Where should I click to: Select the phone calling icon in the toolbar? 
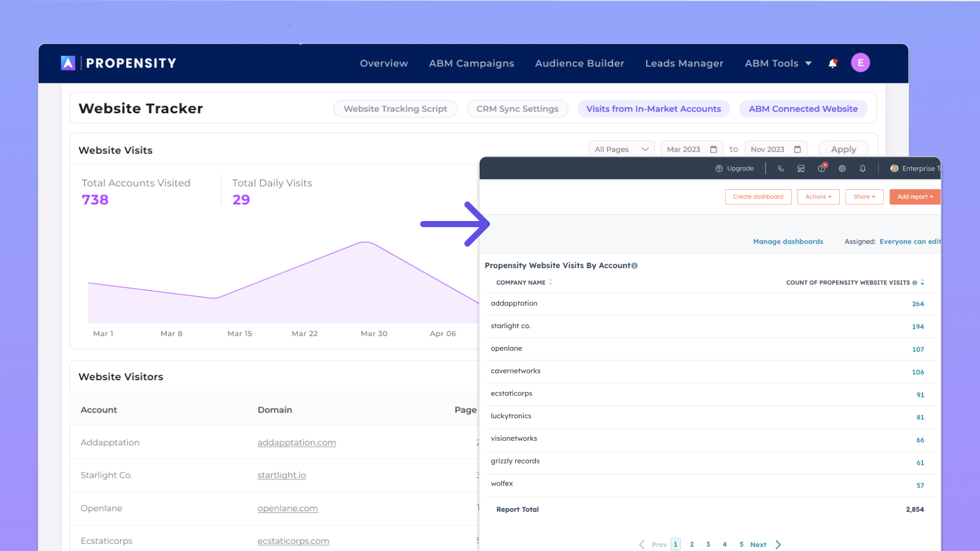pyautogui.click(x=781, y=168)
